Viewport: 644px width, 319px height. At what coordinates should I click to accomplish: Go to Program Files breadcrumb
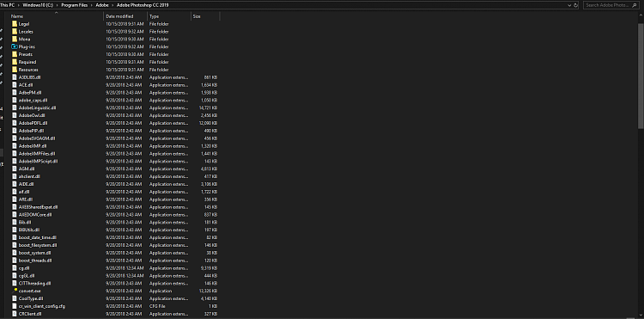(76, 5)
